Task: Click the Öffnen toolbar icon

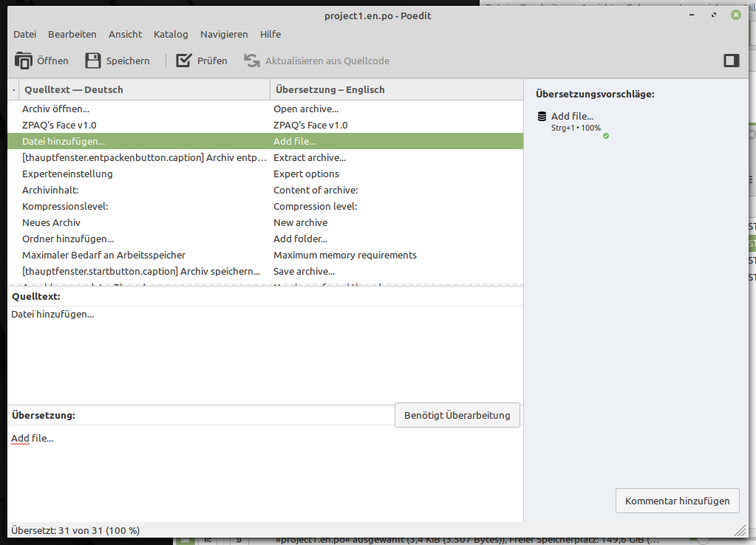Action: pyautogui.click(x=23, y=61)
